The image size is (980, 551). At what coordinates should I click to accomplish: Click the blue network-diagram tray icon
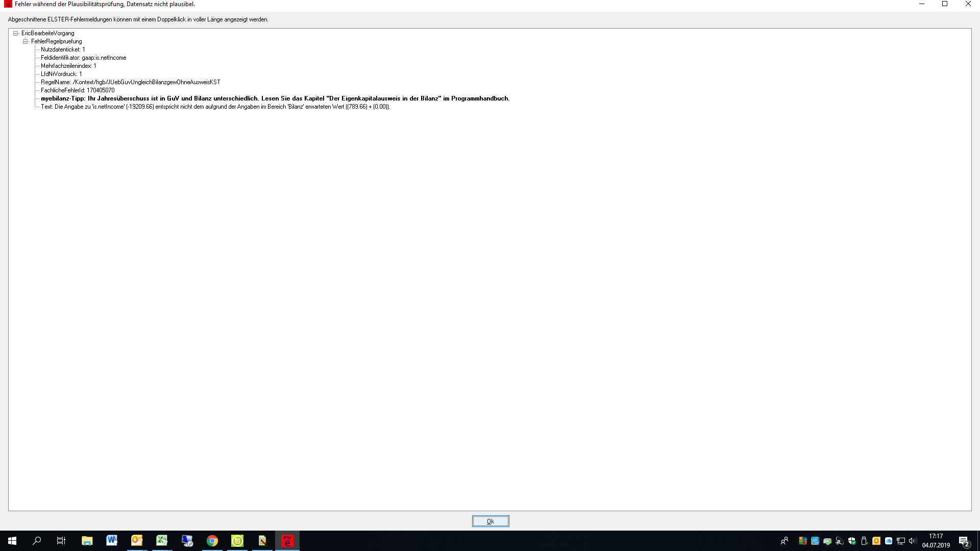coord(815,541)
